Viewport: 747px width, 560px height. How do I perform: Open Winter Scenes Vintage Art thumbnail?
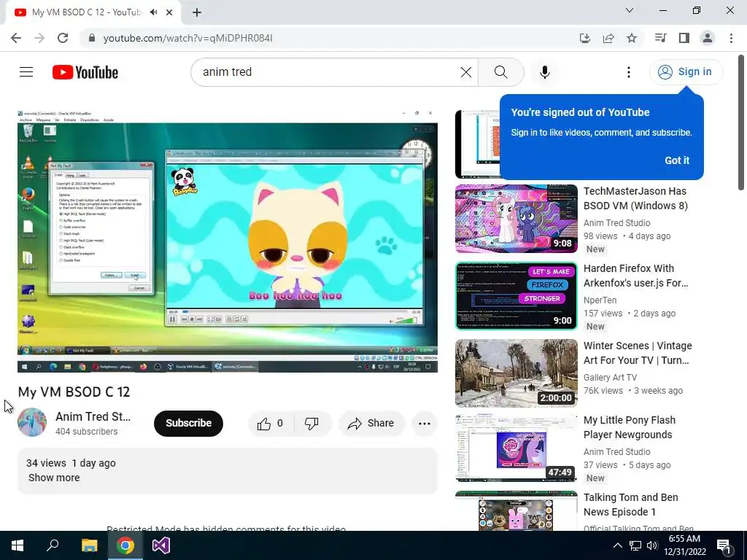(x=516, y=373)
